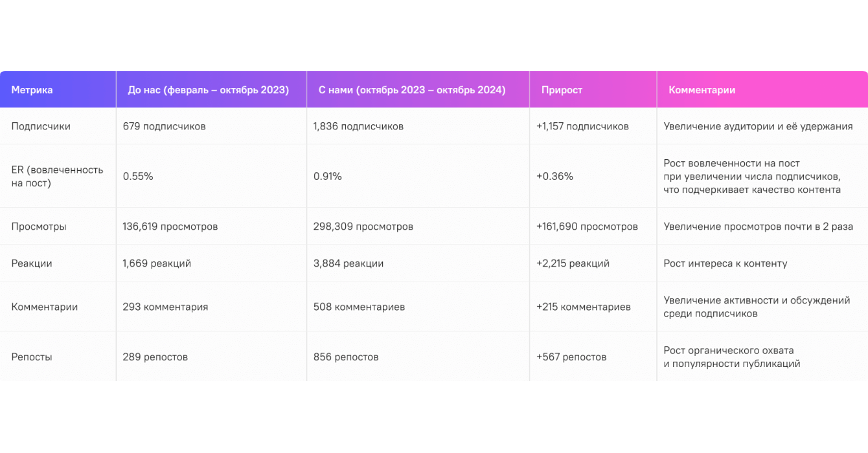Screen dimensions: 868x453
Task: Click the "Репосты" row label
Action: coord(32,357)
